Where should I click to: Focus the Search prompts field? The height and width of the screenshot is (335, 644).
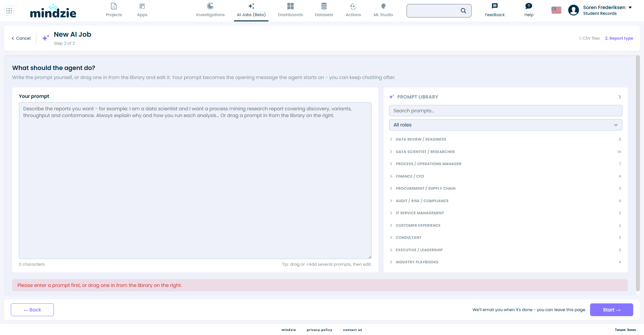coord(506,111)
